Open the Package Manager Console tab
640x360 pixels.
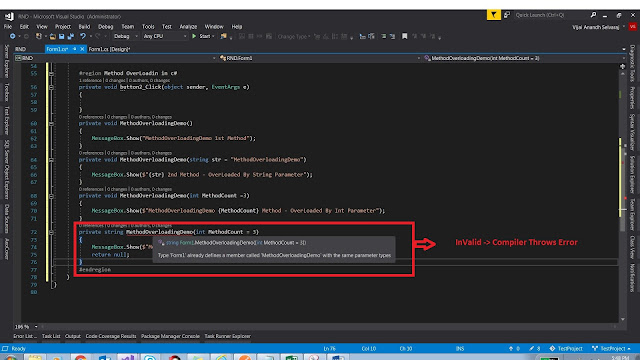[170, 336]
